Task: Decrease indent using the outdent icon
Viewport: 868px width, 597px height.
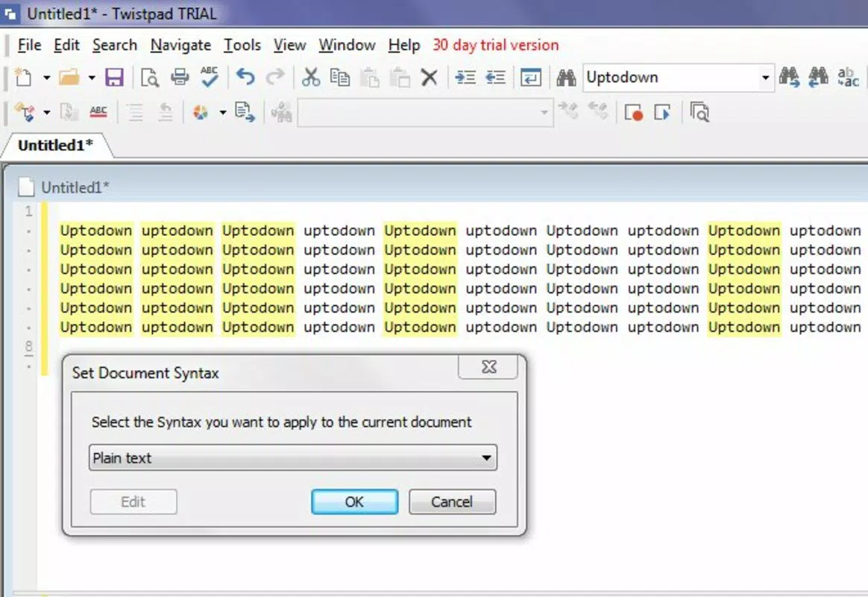Action: pyautogui.click(x=495, y=78)
